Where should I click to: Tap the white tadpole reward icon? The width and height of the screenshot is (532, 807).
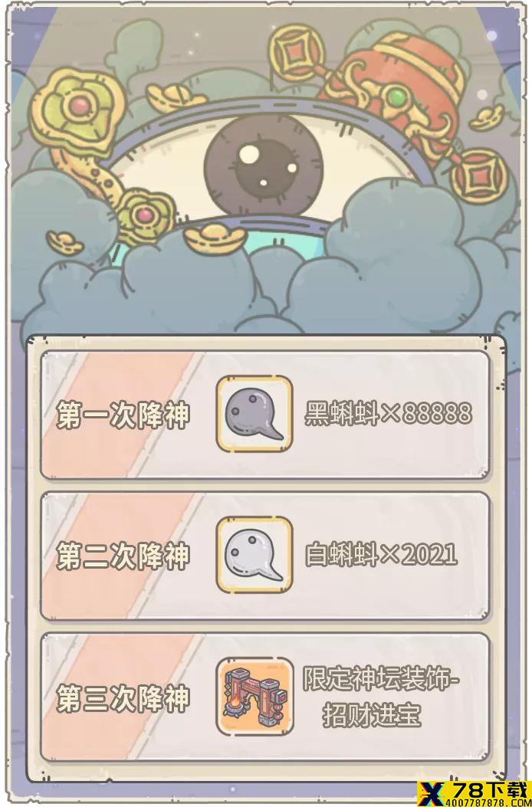point(254,556)
